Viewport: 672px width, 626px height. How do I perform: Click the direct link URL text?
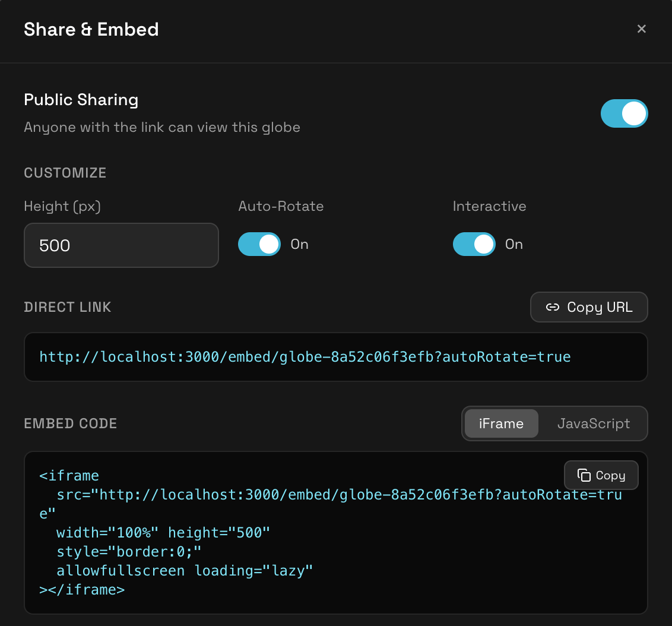click(305, 357)
